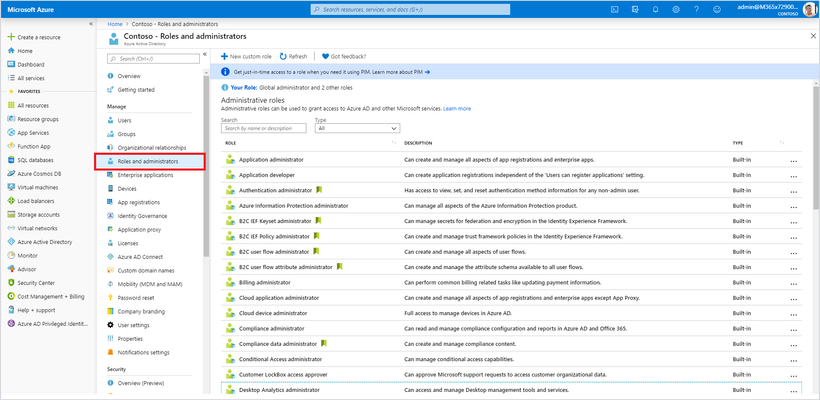
Task: Open the notifications bell icon
Action: (x=656, y=9)
